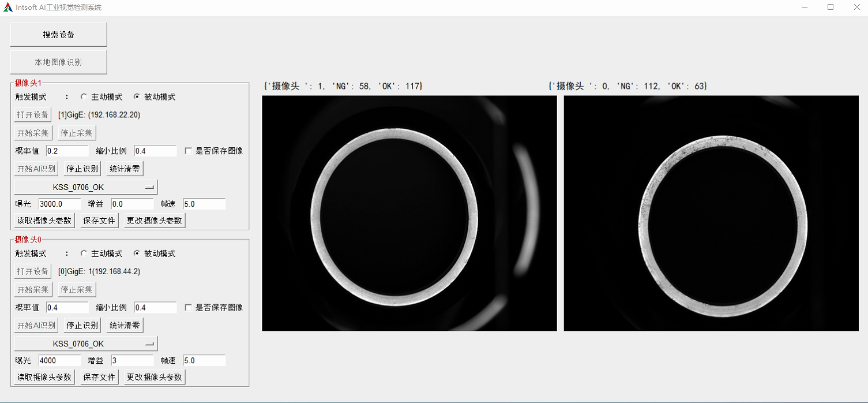Viewport: 868px width, 403px height.
Task: Click the 曝光 field showing 3000.0
Action: pyautogui.click(x=59, y=204)
